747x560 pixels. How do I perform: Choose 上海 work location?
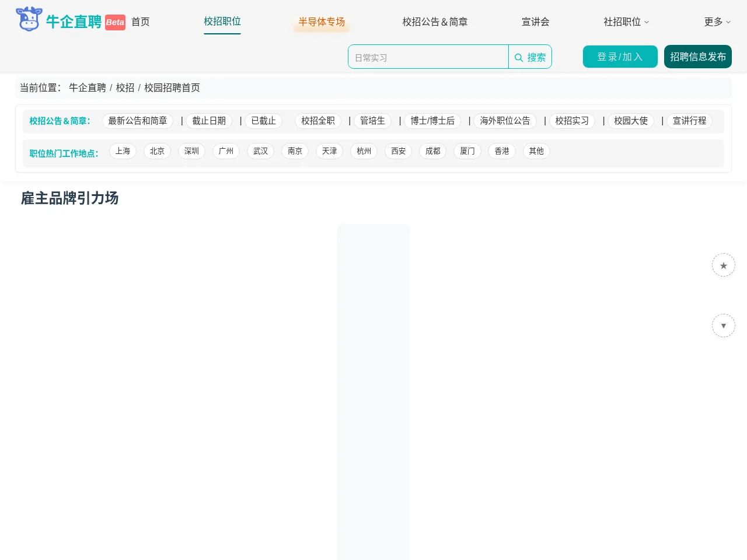tap(123, 151)
